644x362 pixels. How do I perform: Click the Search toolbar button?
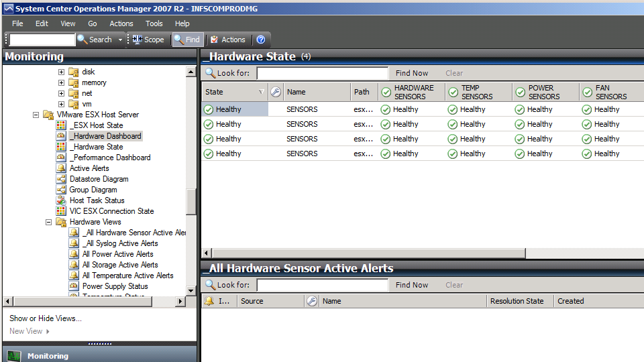pos(95,40)
